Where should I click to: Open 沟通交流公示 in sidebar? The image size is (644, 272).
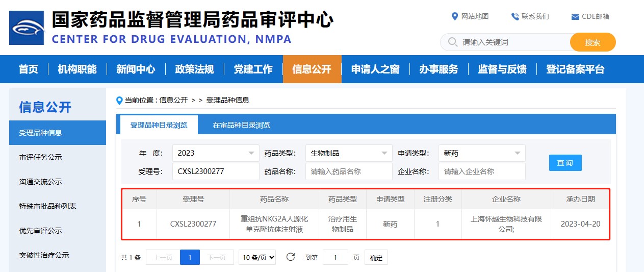click(x=58, y=182)
